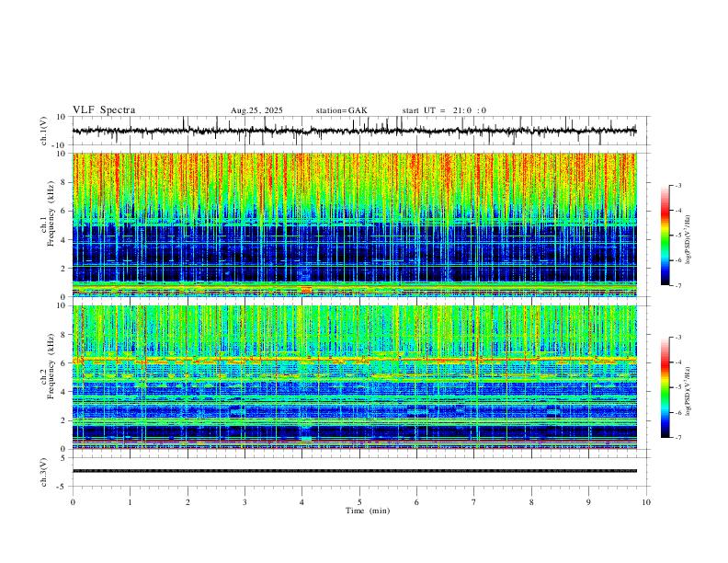Click the 'ch.3(V)' axis label
Viewport: 728px width, 563px height.
point(44,472)
